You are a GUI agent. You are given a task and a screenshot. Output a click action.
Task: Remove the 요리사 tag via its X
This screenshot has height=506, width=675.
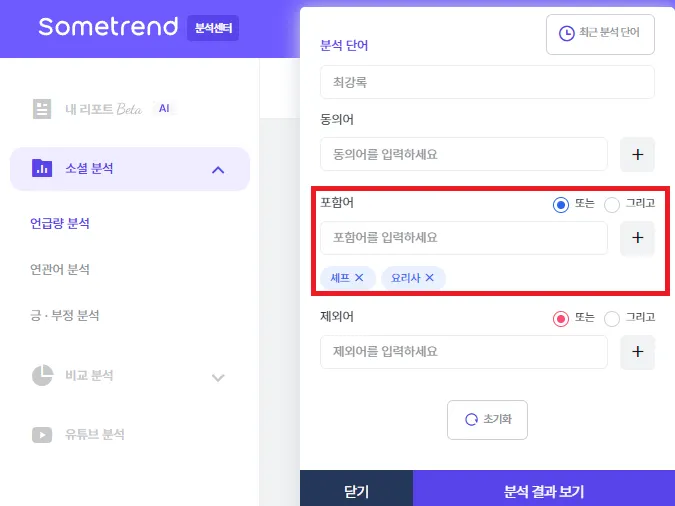pos(430,278)
